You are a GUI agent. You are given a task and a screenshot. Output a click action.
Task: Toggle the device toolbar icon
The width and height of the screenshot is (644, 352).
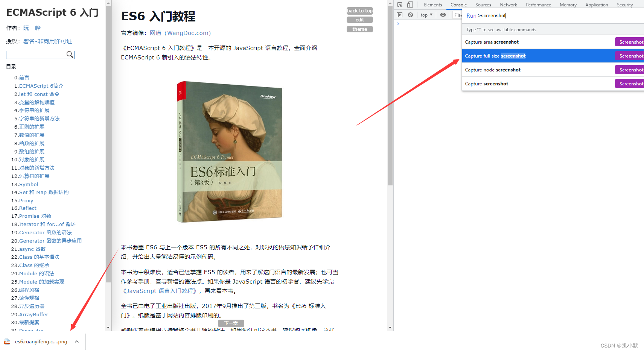tap(410, 5)
